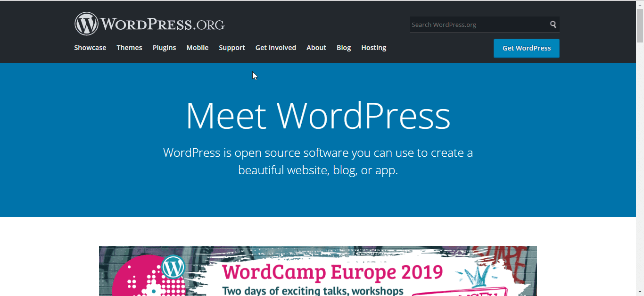The height and width of the screenshot is (296, 644).
Task: Click the Get WordPress button
Action: pos(527,48)
